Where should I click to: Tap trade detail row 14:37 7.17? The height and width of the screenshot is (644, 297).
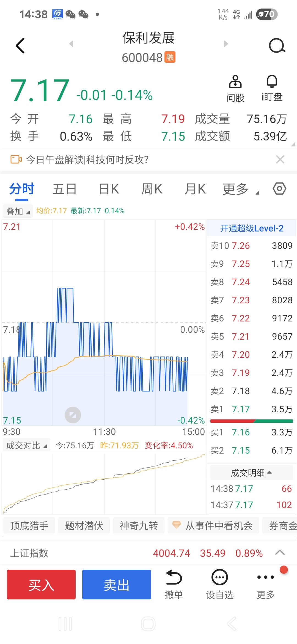[x=251, y=505]
